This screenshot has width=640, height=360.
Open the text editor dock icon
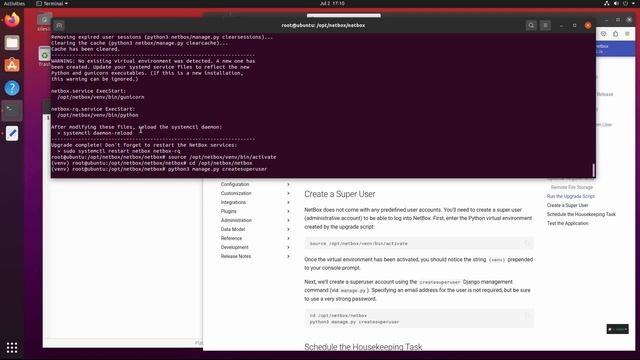pyautogui.click(x=12, y=133)
